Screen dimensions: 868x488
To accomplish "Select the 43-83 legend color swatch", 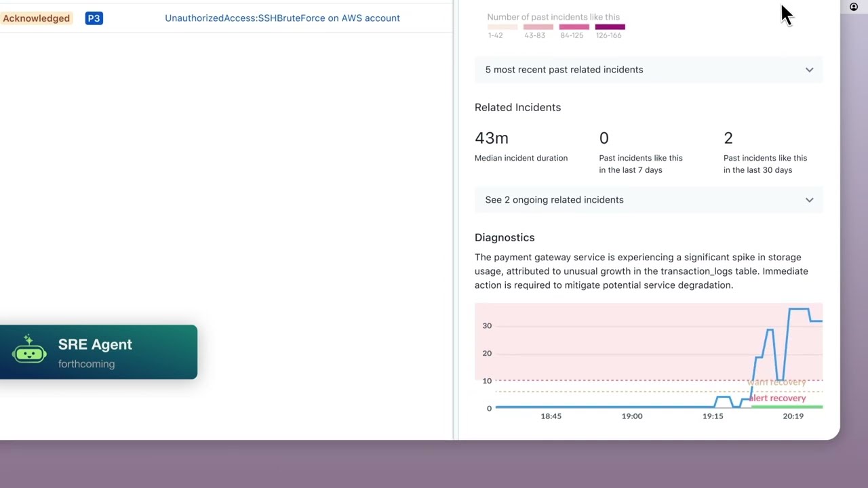I will point(538,27).
